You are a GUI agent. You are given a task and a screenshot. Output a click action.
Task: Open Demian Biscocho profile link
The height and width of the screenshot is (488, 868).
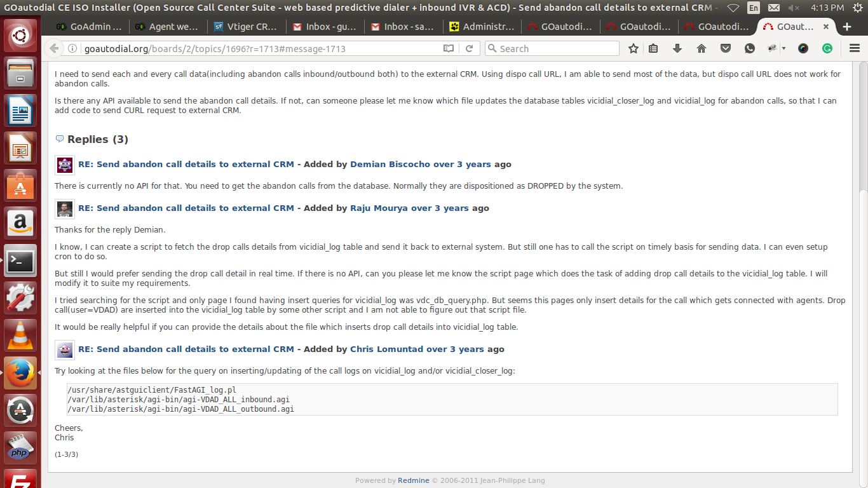[x=390, y=164]
